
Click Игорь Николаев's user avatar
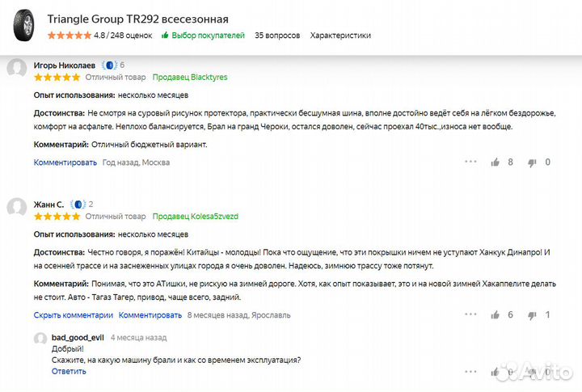[x=16, y=69]
